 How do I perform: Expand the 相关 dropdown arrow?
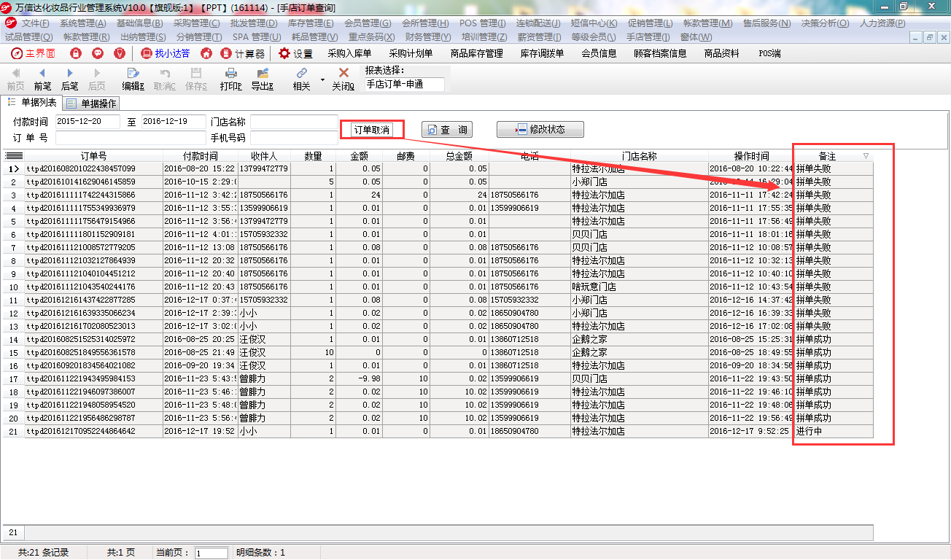click(322, 79)
